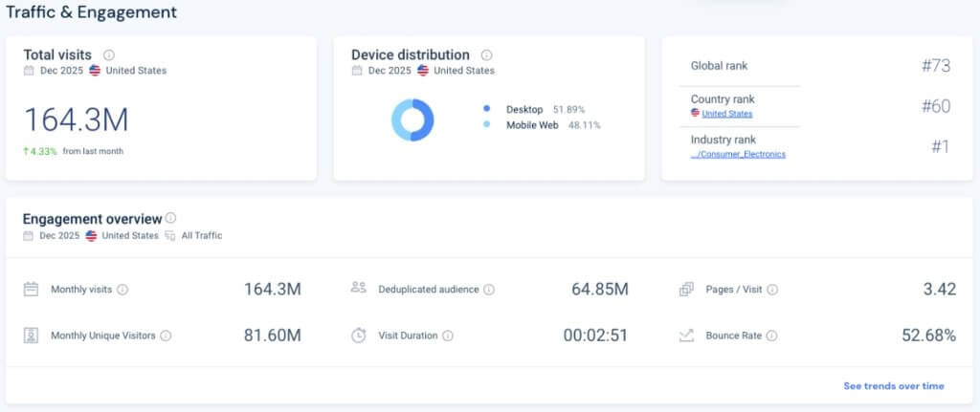The height and width of the screenshot is (412, 980).
Task: Open the United States country rank link
Action: pos(726,114)
